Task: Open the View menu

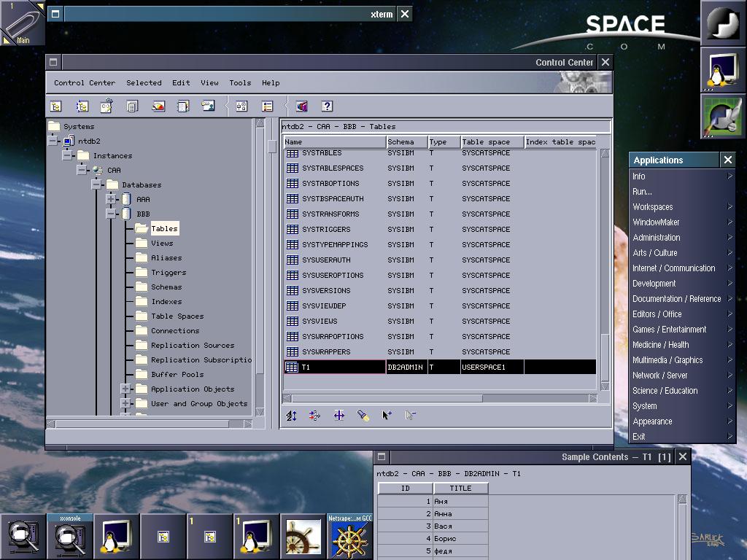Action: tap(209, 83)
